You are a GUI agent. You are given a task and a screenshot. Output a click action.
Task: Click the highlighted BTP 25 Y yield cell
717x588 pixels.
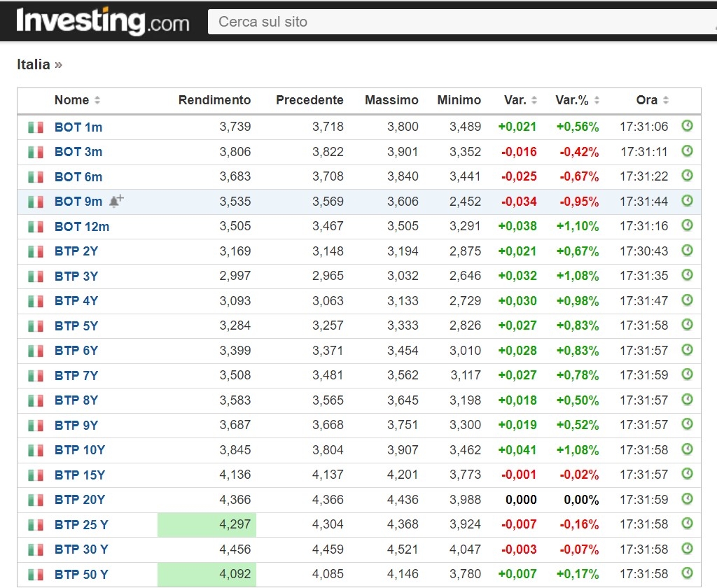click(x=207, y=524)
